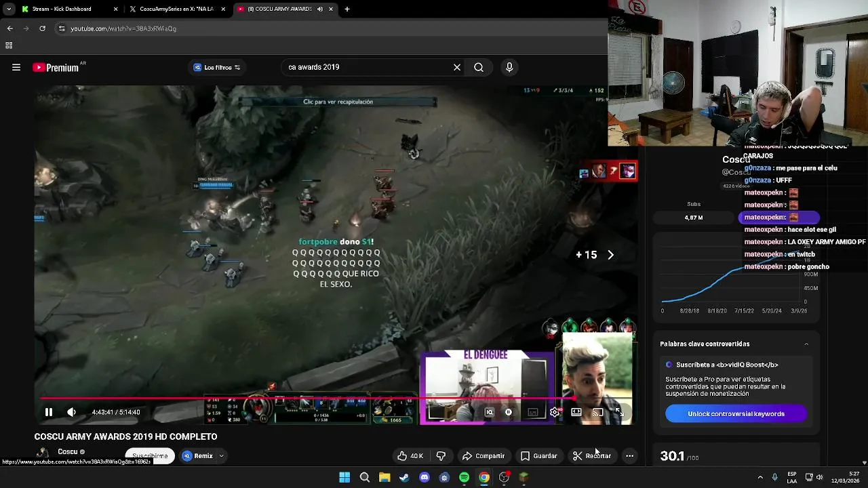Launch Steam from the taskbar

404,477
